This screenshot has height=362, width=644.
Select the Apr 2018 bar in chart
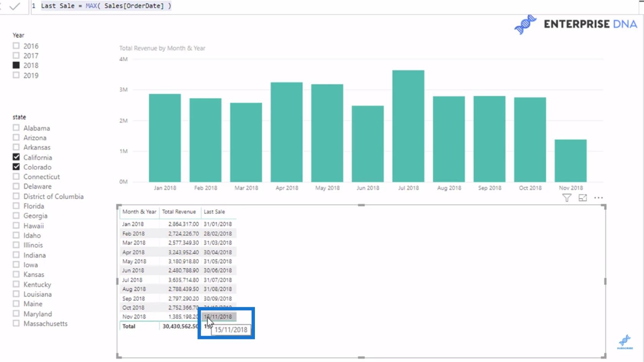pos(287,132)
